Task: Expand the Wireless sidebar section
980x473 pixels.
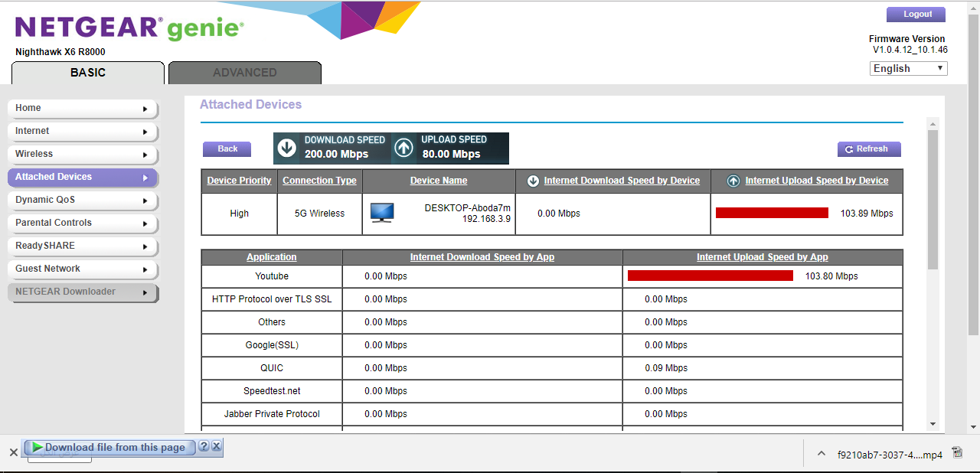Action: (82, 154)
